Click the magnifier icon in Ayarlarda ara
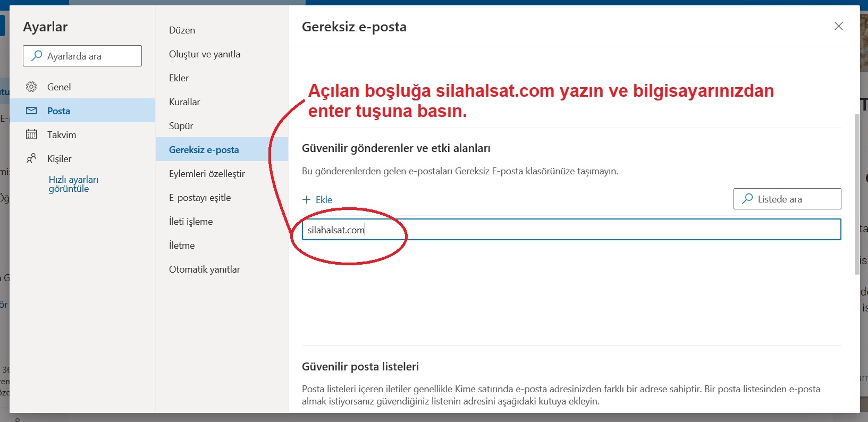 37,56
